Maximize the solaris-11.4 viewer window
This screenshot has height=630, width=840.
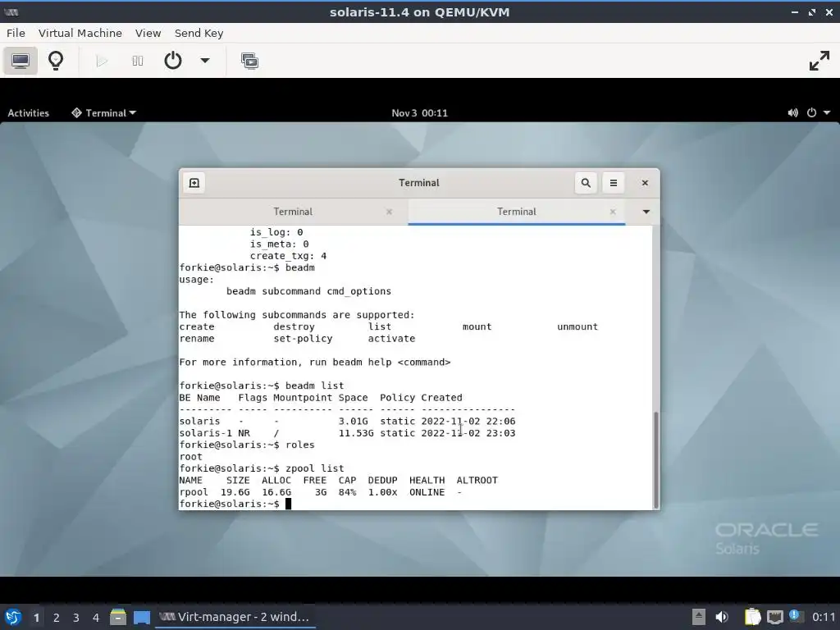(812, 12)
